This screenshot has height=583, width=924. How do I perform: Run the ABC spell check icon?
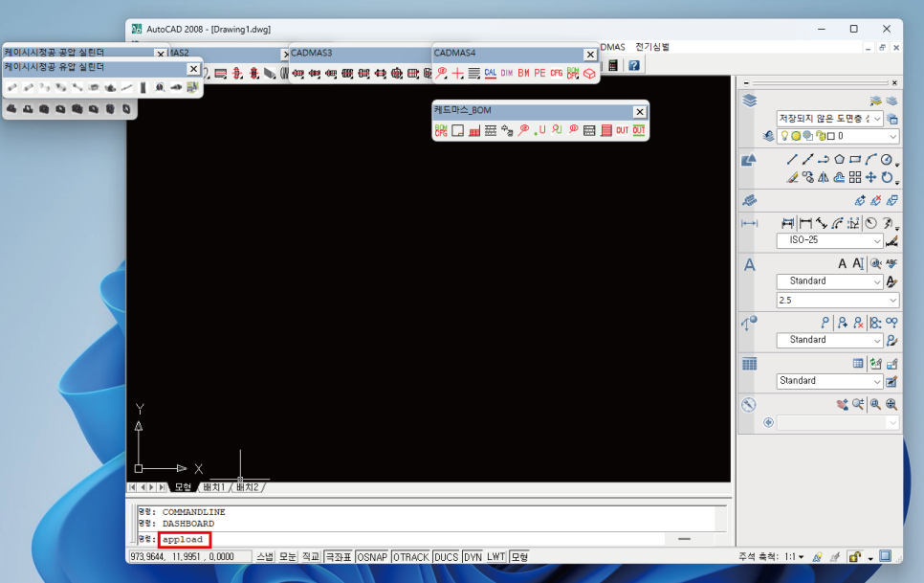click(891, 263)
